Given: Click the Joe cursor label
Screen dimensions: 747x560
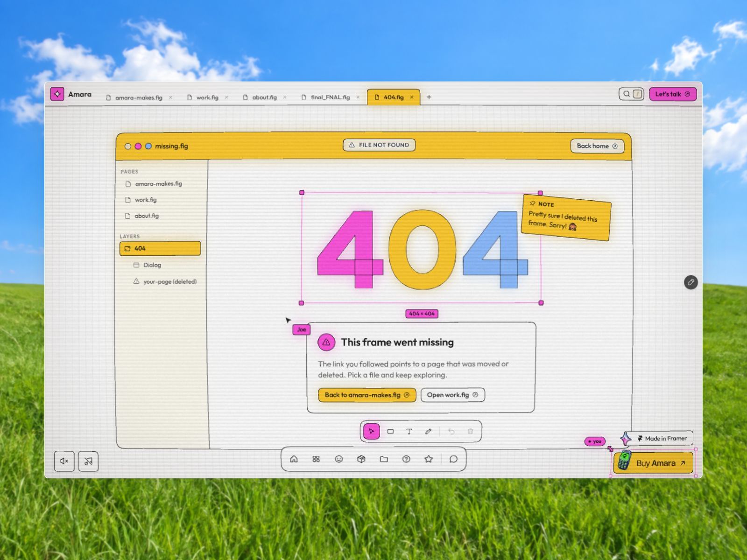Looking at the screenshot, I should (x=302, y=329).
